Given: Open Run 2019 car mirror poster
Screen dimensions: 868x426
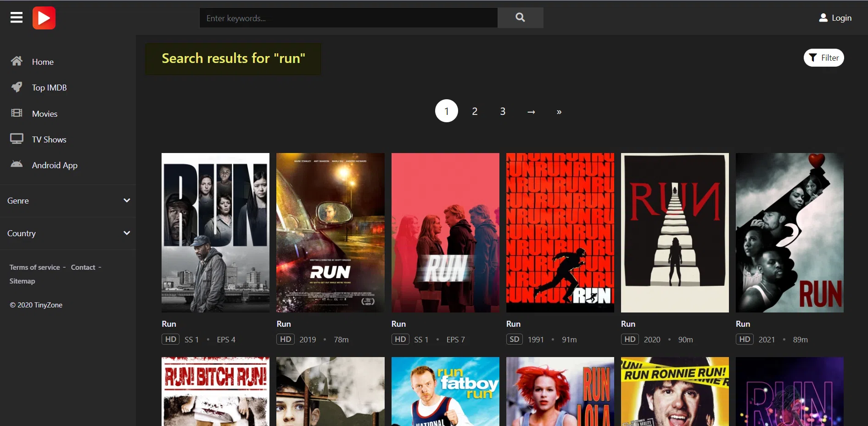Looking at the screenshot, I should pyautogui.click(x=330, y=233).
